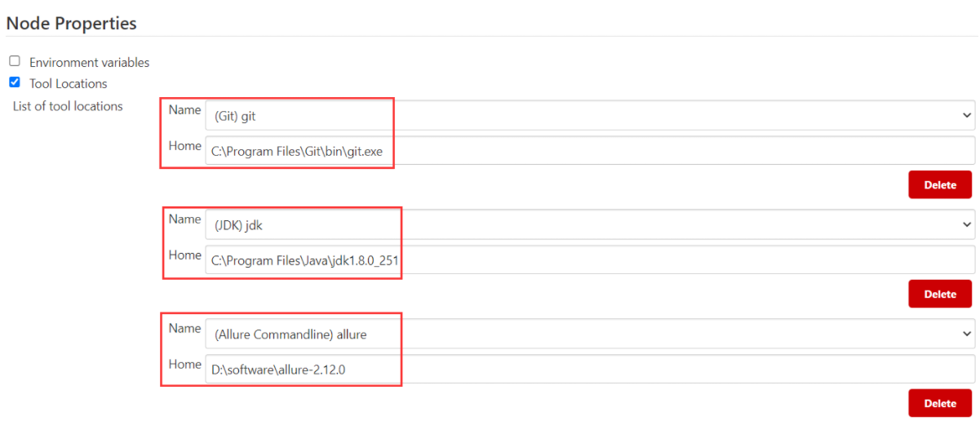The height and width of the screenshot is (421, 980).
Task: Click the Home label beside the jdk1.8.0_251 path
Action: pyautogui.click(x=184, y=255)
